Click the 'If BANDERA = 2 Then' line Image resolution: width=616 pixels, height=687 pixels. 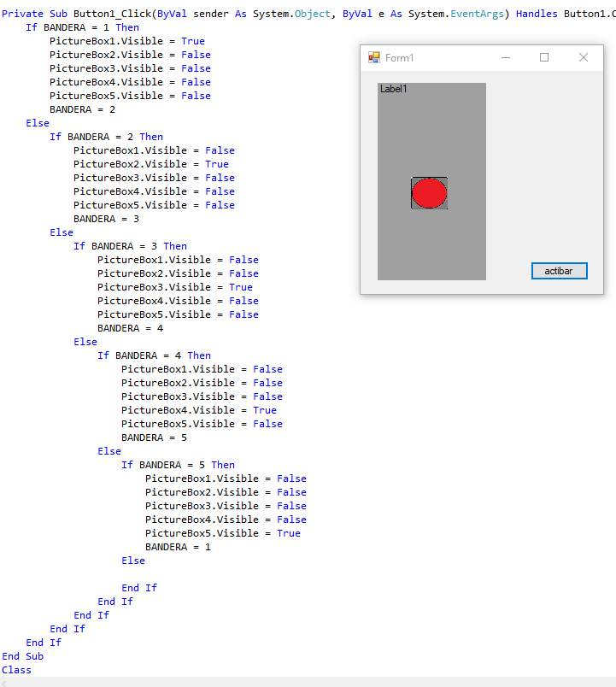tap(106, 137)
